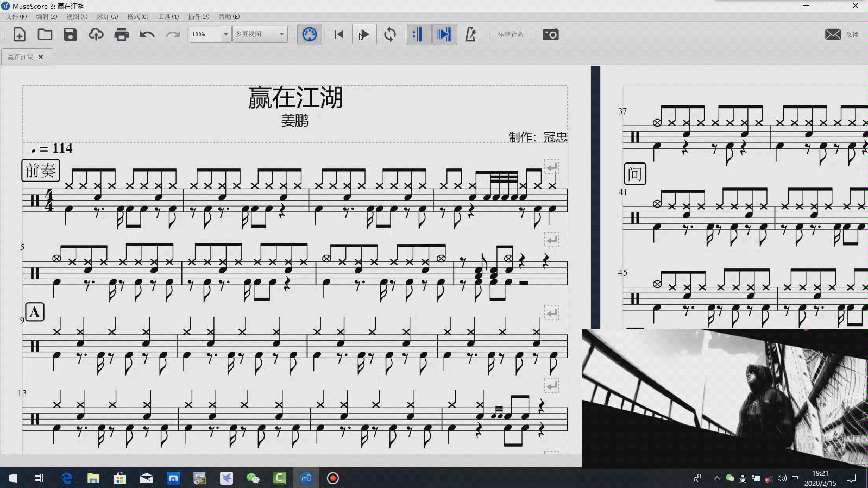Select the 制作: 冠忠 credit text
The width and height of the screenshot is (868, 488).
click(x=538, y=137)
